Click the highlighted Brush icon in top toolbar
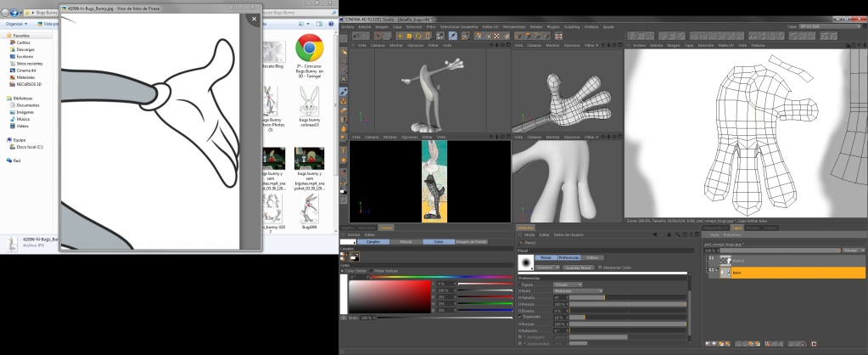 point(453,36)
